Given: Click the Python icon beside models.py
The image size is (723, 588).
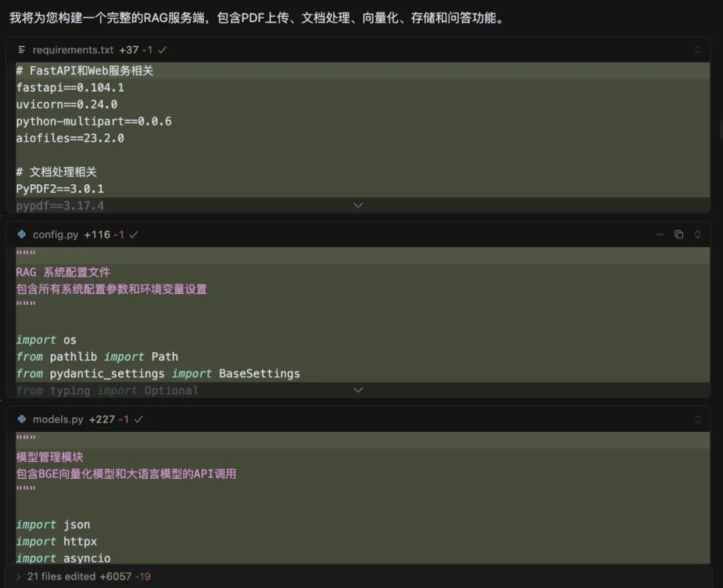Looking at the screenshot, I should [x=20, y=419].
